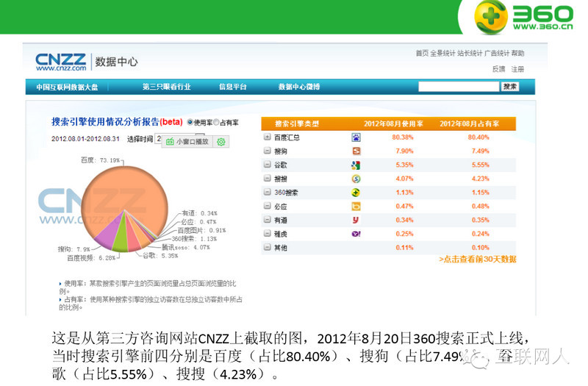Click the 2012年08月使用率 column header
Image resolution: width=588 pixels, height=386 pixels.
point(393,124)
